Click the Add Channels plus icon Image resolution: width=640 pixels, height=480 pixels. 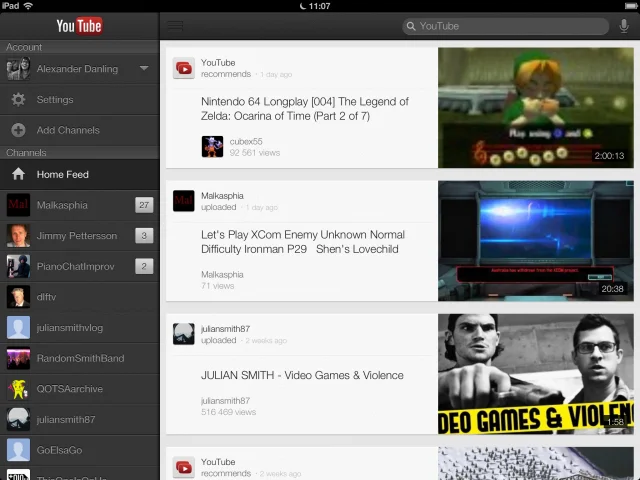(18, 130)
